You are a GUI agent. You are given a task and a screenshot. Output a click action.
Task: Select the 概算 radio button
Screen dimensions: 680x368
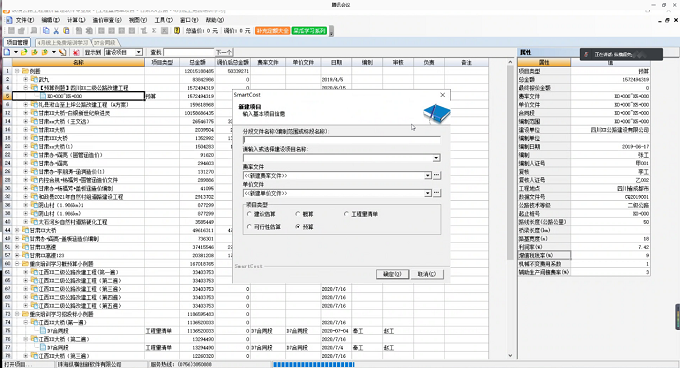pos(298,214)
